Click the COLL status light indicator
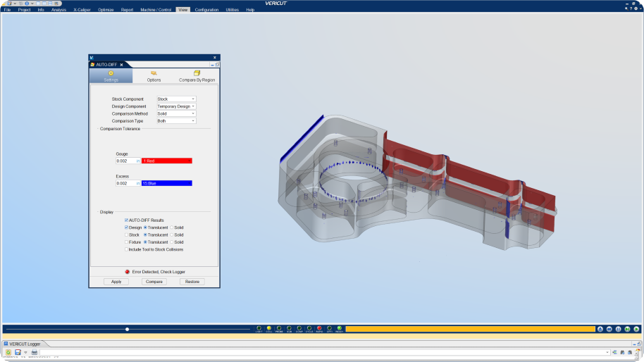The width and height of the screenshot is (644, 362). pos(269,328)
